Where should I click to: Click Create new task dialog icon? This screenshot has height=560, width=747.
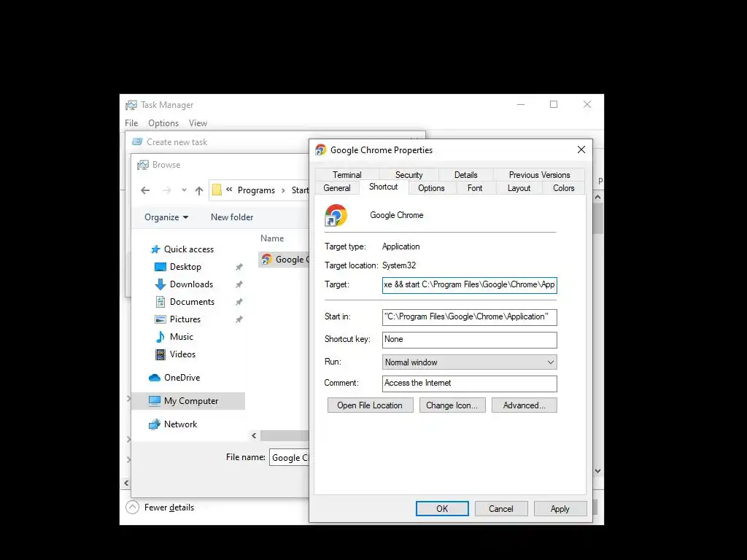click(137, 142)
